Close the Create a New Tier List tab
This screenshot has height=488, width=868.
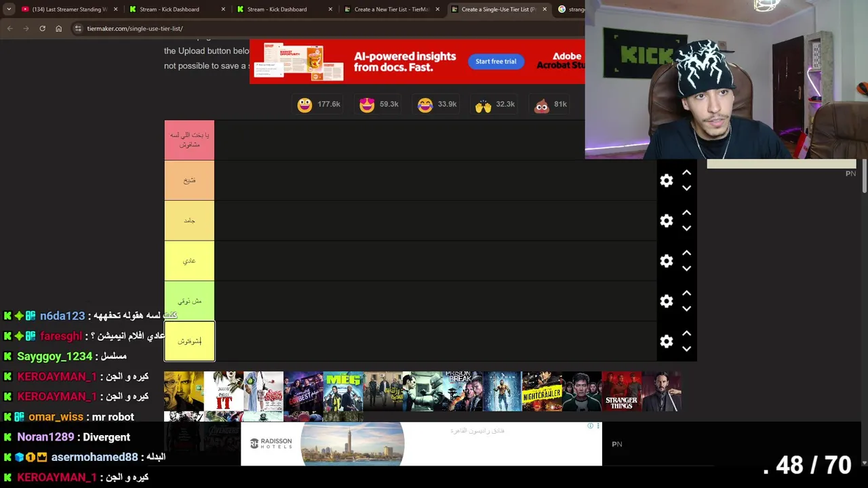pos(437,9)
